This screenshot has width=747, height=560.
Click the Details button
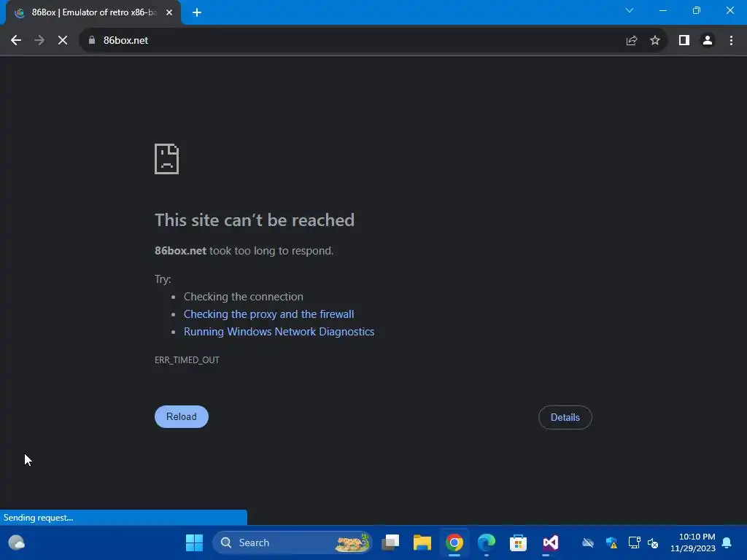coord(565,417)
